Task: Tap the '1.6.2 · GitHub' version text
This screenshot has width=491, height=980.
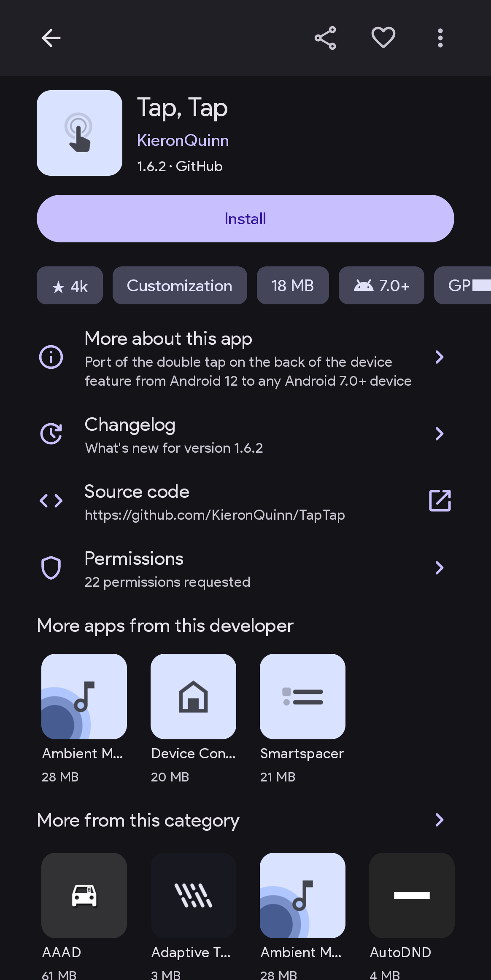Action: point(180,166)
